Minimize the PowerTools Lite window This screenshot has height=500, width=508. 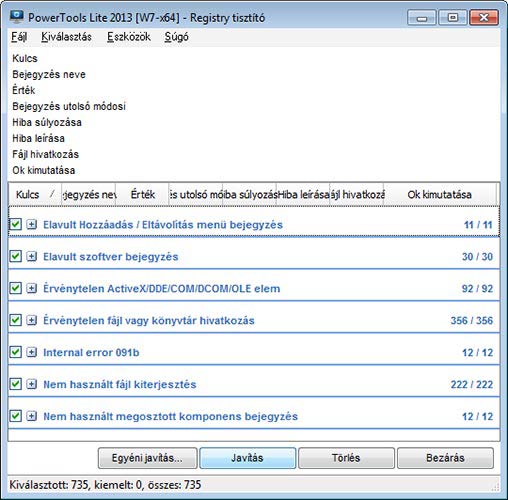coord(422,17)
